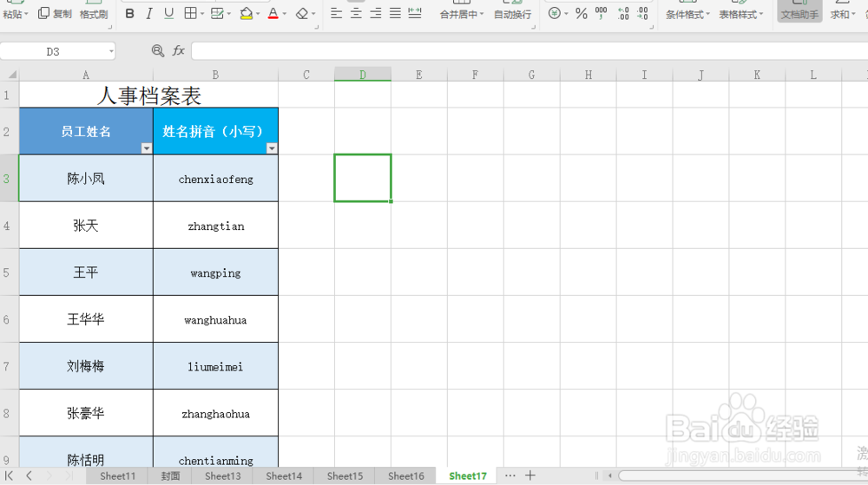Toggle bold formatting
The height and width of the screenshot is (485, 868).
click(x=129, y=14)
